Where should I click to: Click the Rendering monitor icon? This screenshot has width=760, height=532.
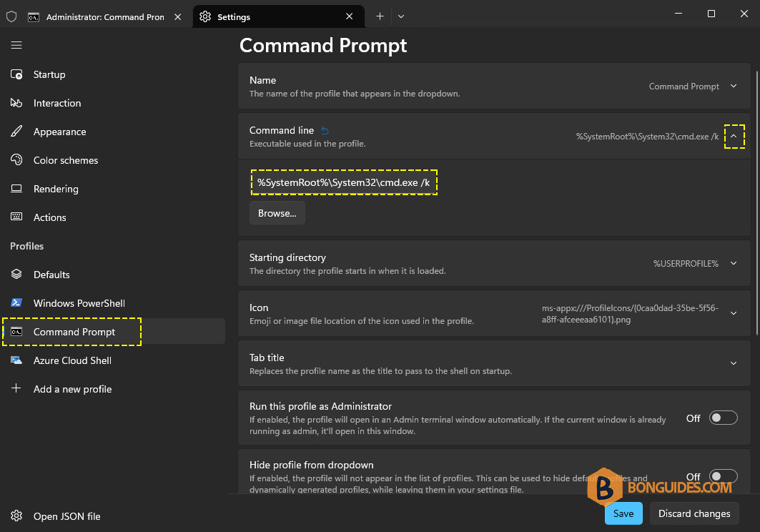[16, 189]
